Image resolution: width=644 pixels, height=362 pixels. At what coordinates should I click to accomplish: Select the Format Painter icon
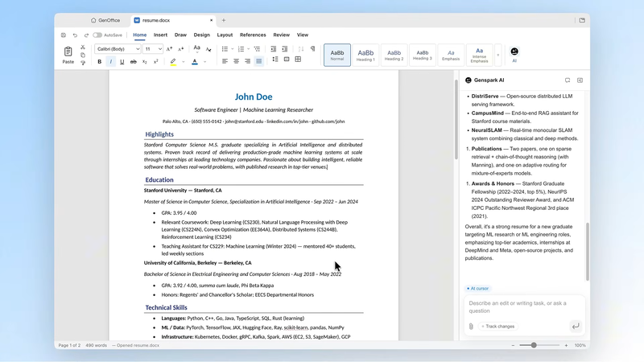coord(83,63)
